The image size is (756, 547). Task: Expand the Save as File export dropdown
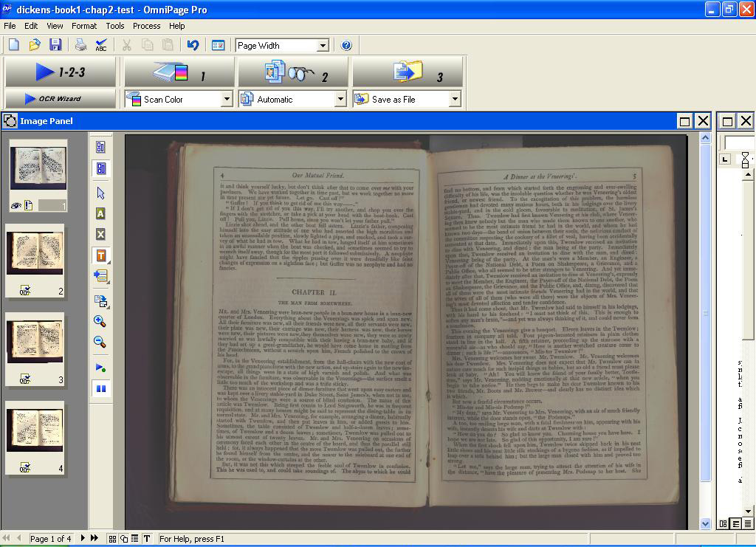pyautogui.click(x=454, y=99)
